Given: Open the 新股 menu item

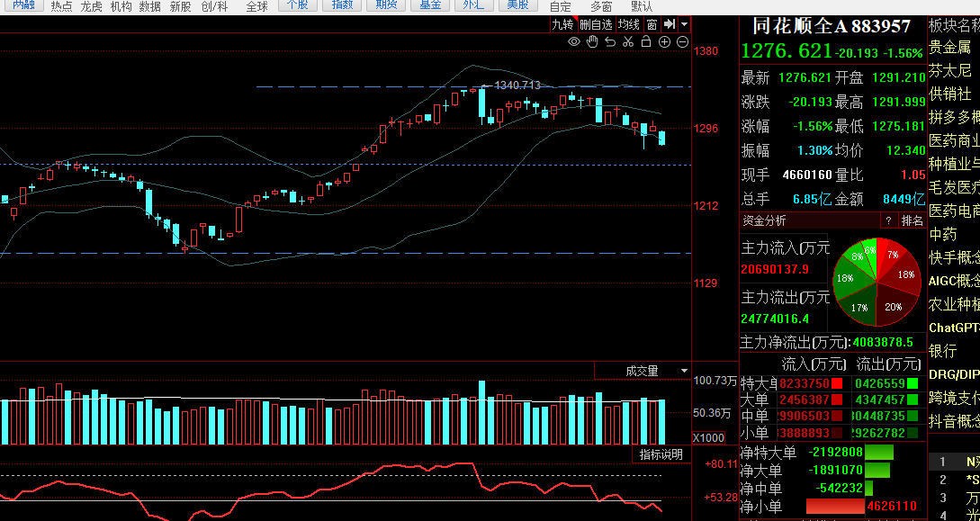Looking at the screenshot, I should click(x=181, y=7).
